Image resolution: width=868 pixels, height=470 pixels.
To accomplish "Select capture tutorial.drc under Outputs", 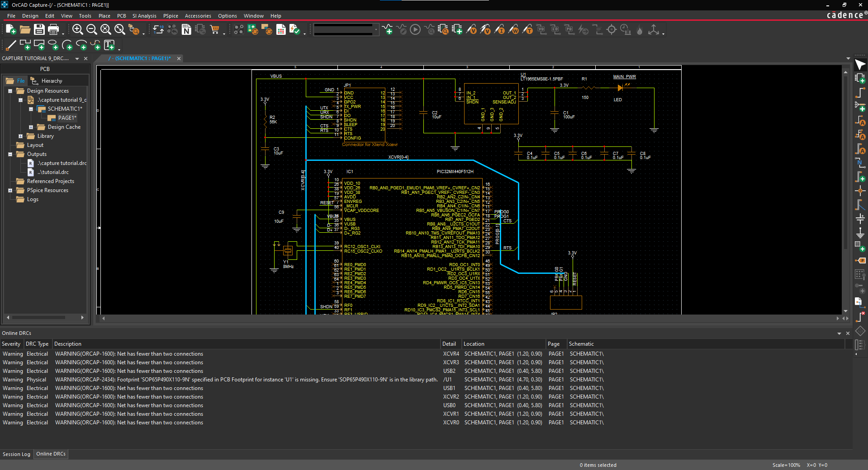I will [62, 163].
